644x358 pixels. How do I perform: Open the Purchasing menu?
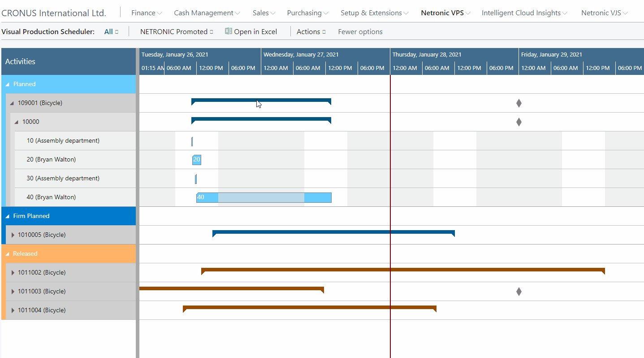(x=305, y=13)
